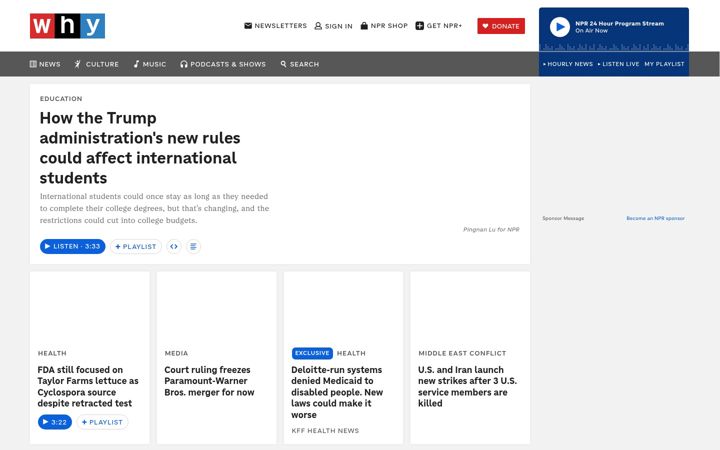The height and width of the screenshot is (450, 720).
Task: Click the Sign In link
Action: pyautogui.click(x=333, y=26)
